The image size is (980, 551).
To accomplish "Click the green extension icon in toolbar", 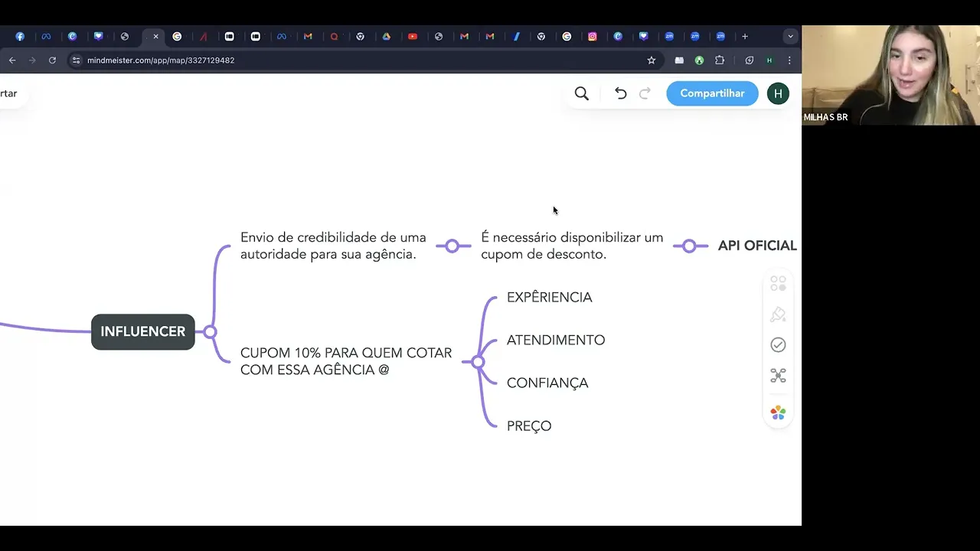I will click(x=699, y=60).
